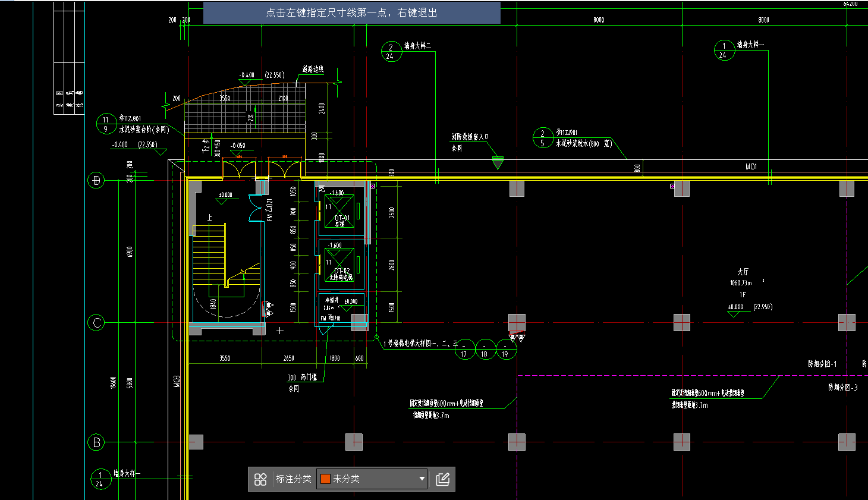Click the 水泥砂浆台阶(余同) note

(x=144, y=129)
